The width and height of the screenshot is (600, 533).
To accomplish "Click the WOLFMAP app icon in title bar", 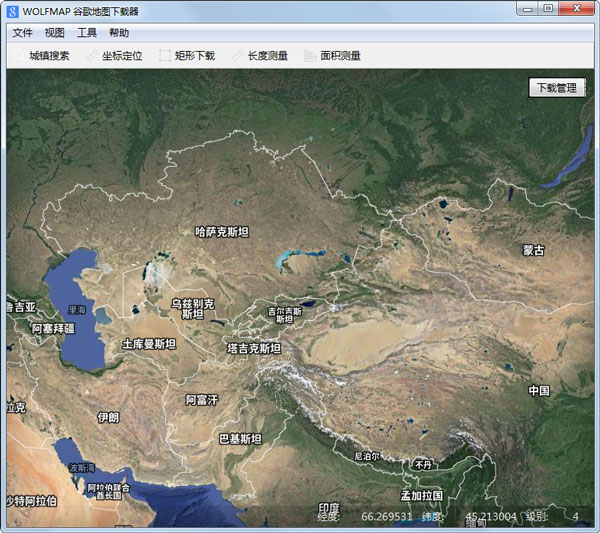I will (x=13, y=9).
